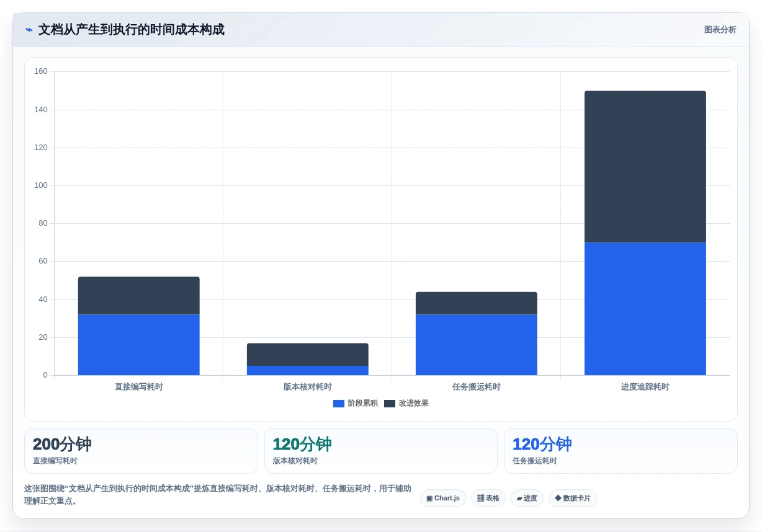Click the 直接编写耗时 caption under 200分钟

(x=55, y=461)
